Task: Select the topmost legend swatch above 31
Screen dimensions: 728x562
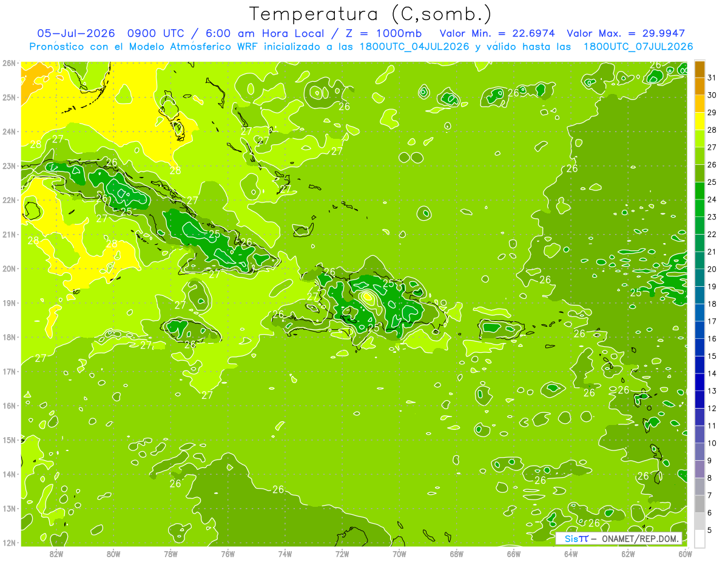Action: click(699, 69)
